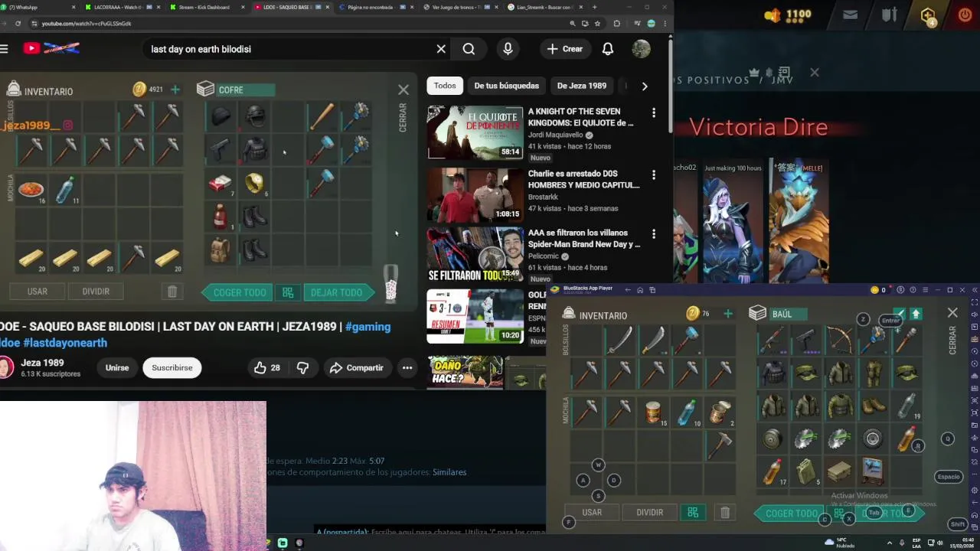
Task: Click the YouTube logo
Action: tap(51, 48)
